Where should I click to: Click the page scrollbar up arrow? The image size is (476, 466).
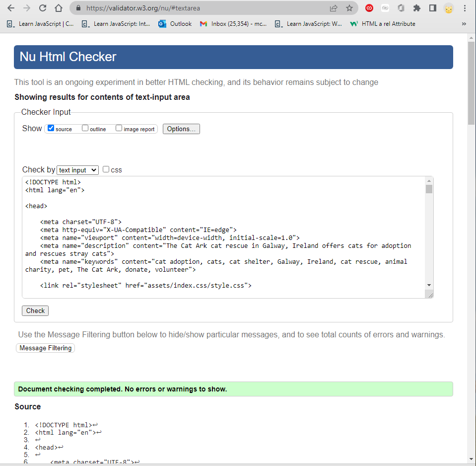tap(471, 38)
